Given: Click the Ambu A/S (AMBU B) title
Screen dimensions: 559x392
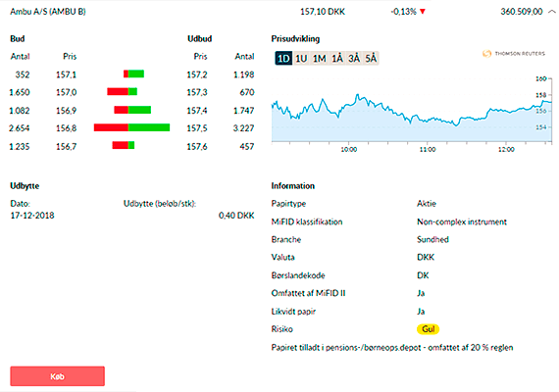Looking at the screenshot, I should [x=48, y=12].
